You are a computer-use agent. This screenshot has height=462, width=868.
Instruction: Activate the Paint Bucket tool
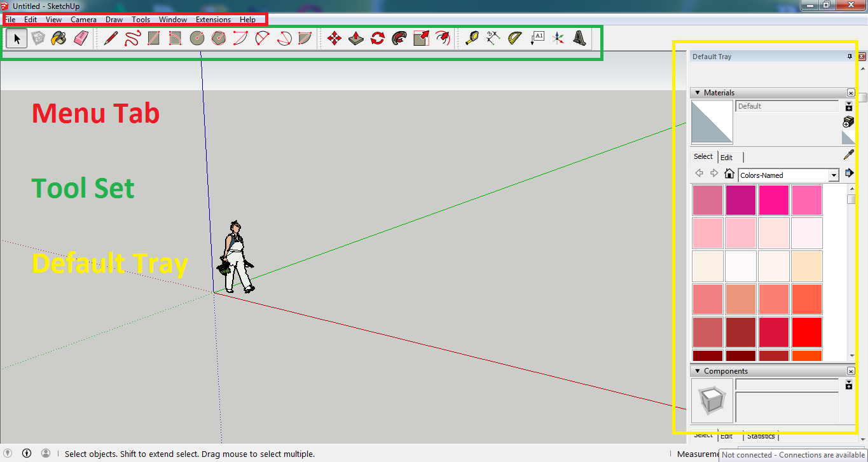(x=59, y=38)
